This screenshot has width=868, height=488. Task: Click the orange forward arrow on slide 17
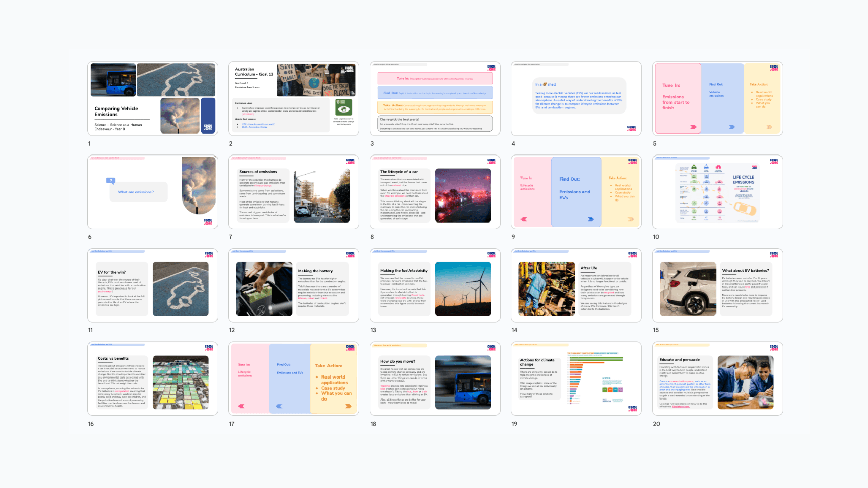tap(349, 406)
